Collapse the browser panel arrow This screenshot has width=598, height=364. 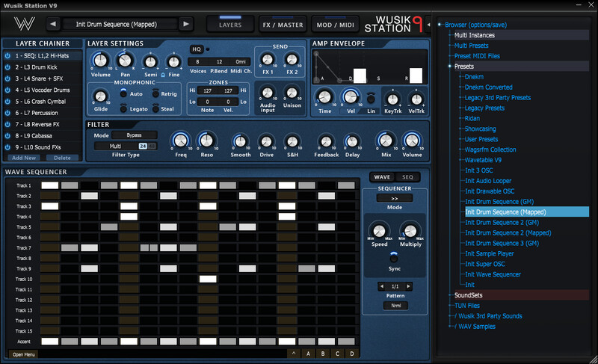[x=428, y=25]
